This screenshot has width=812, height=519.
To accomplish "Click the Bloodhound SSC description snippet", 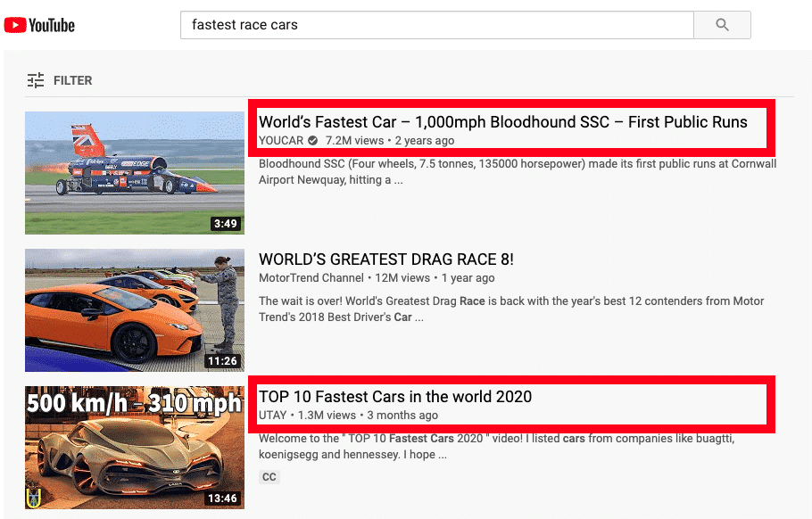I will pos(518,172).
